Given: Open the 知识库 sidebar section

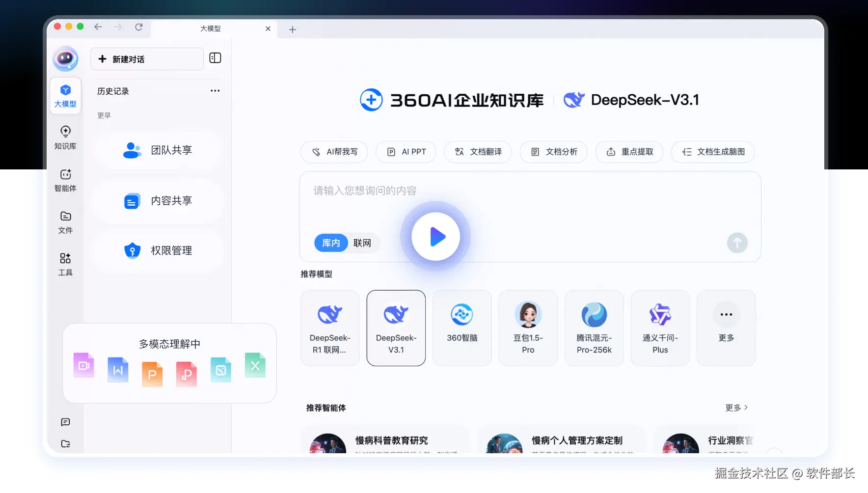Looking at the screenshot, I should [65, 137].
